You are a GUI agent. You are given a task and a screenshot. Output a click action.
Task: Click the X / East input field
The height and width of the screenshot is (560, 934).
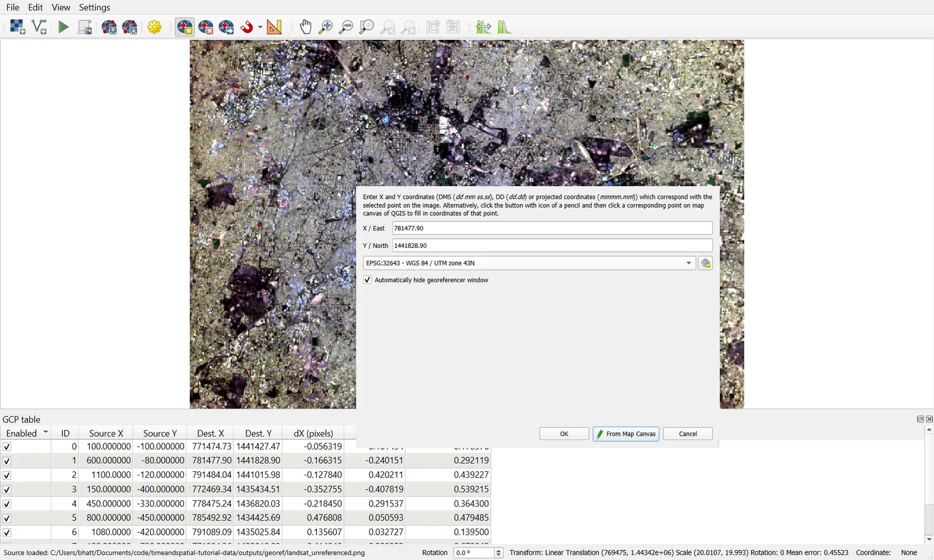[552, 228]
